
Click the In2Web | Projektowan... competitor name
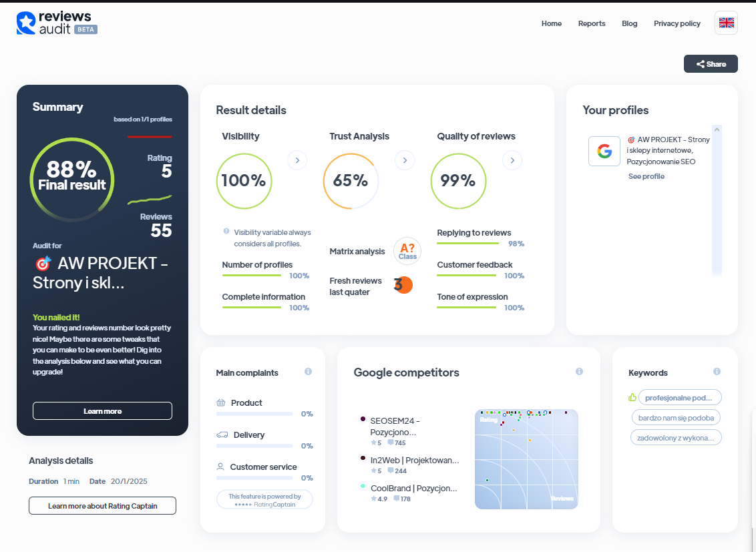pyautogui.click(x=415, y=461)
